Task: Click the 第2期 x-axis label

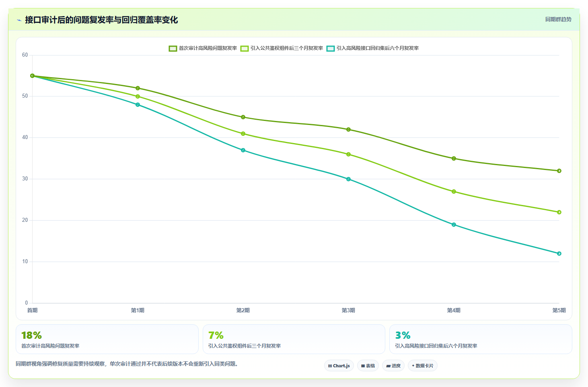Action: point(243,310)
